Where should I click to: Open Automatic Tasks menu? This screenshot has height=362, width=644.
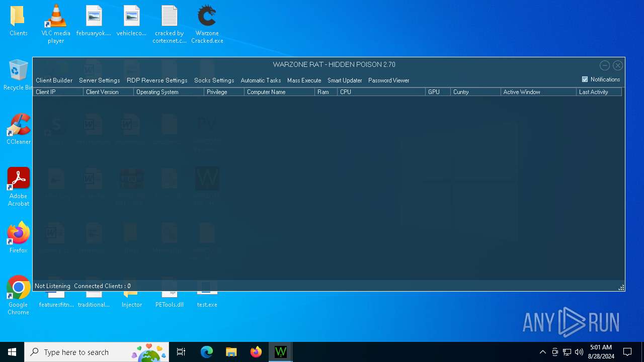(261, 80)
